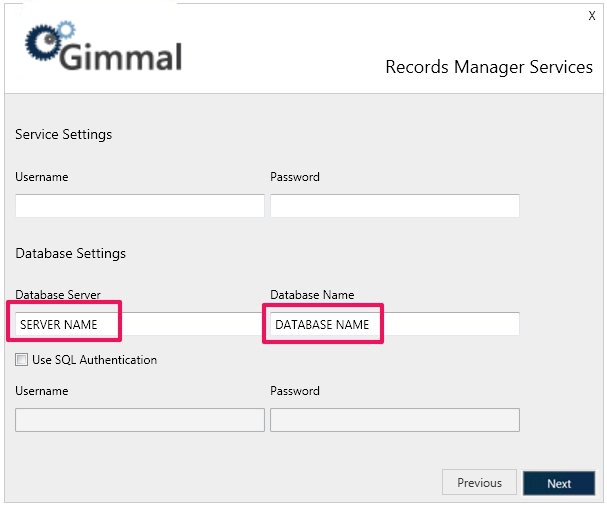607x507 pixels.
Task: Select the greyed-out SQL Username field
Action: pos(139,420)
